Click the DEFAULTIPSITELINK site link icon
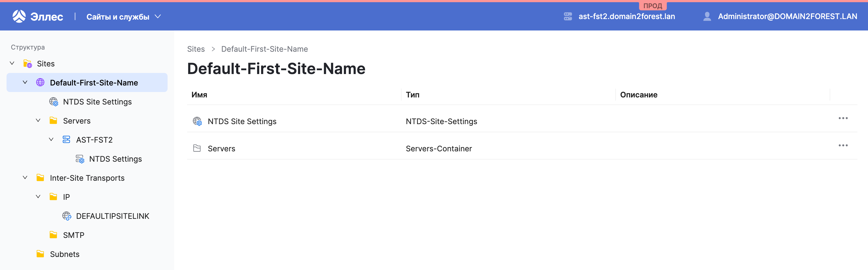Screen dimensions: 868x270 [x=67, y=216]
